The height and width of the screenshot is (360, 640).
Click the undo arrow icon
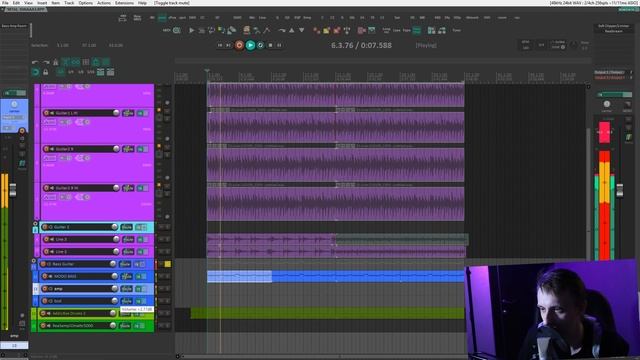(35, 62)
